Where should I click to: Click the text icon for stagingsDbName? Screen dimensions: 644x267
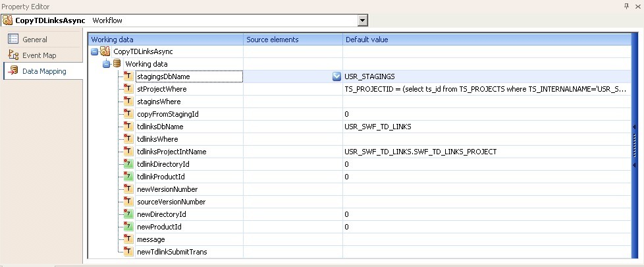(x=128, y=76)
